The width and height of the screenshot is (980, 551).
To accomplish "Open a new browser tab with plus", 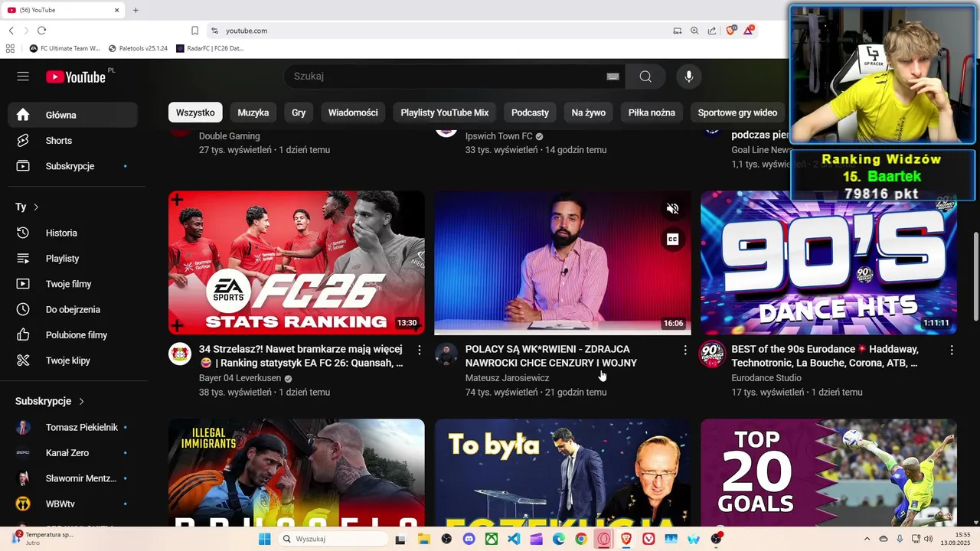I will pyautogui.click(x=136, y=10).
